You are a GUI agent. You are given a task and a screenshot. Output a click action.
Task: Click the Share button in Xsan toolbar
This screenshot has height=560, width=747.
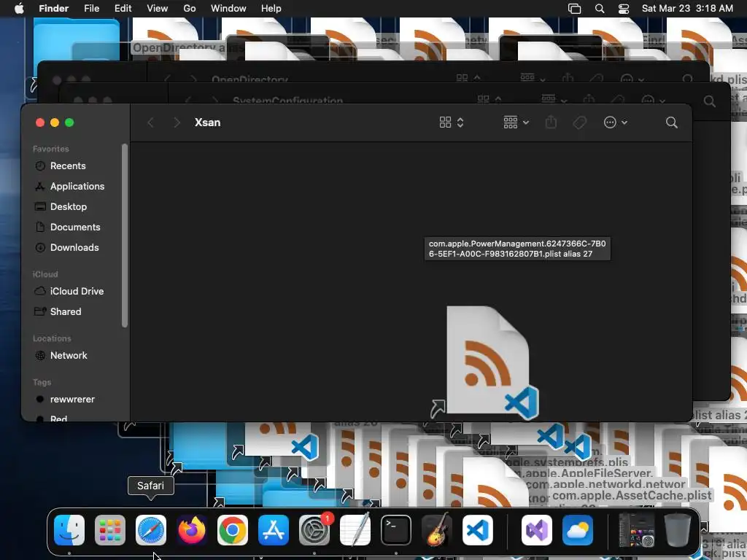point(551,122)
